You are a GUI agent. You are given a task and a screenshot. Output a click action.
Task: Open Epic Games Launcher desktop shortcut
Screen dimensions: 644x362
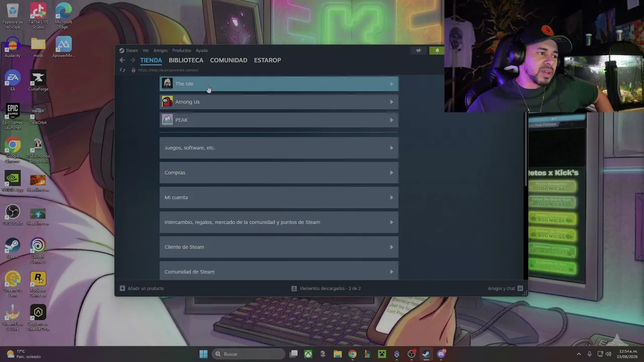click(13, 117)
